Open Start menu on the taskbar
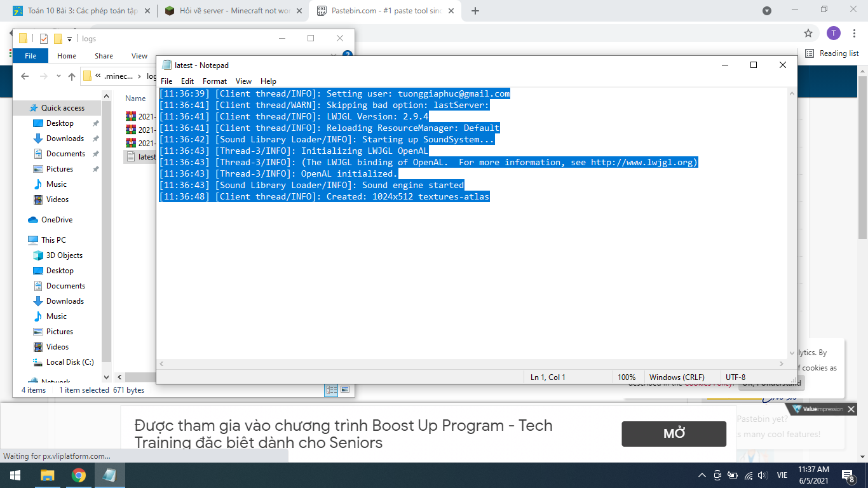 tap(15, 475)
